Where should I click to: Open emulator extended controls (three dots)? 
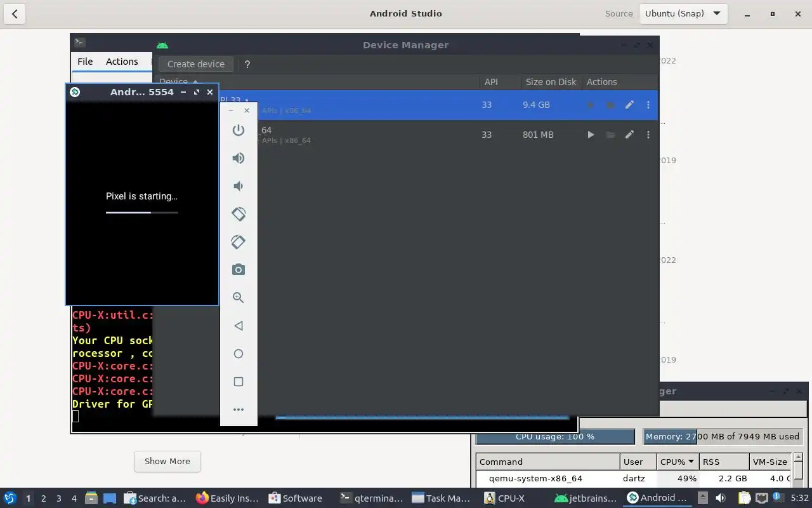pos(239,410)
